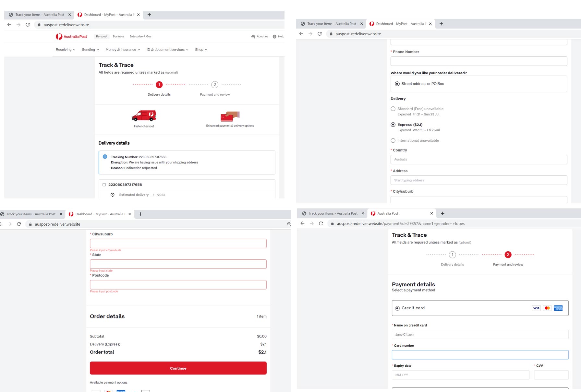581x392 pixels.
Task: Click the Enhanced payment card icon
Action: pos(230,116)
